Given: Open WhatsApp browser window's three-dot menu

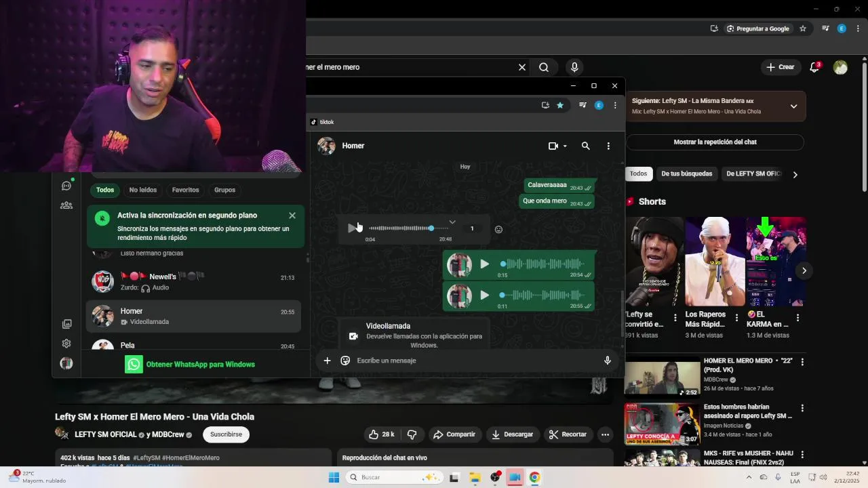Looking at the screenshot, I should point(615,105).
